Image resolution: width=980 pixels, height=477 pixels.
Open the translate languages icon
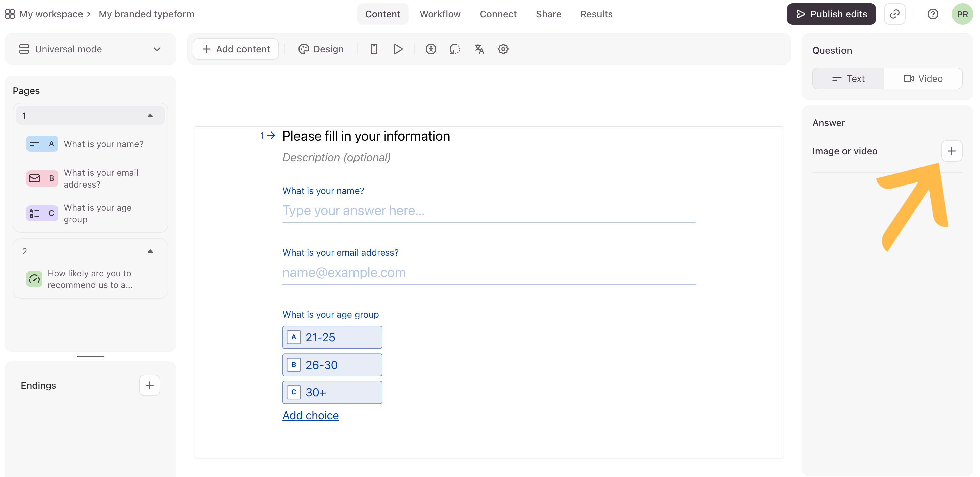[x=479, y=49]
